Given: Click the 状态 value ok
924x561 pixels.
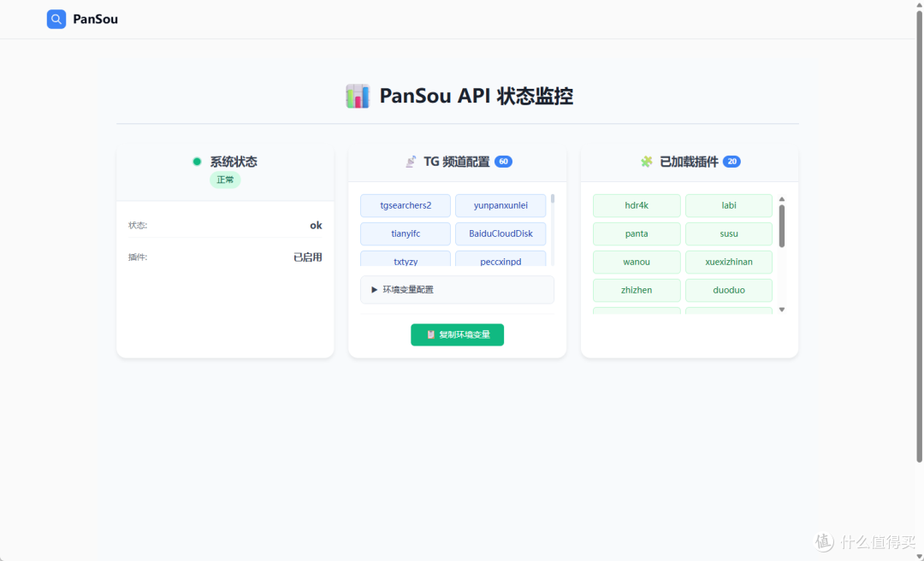Looking at the screenshot, I should click(x=316, y=225).
